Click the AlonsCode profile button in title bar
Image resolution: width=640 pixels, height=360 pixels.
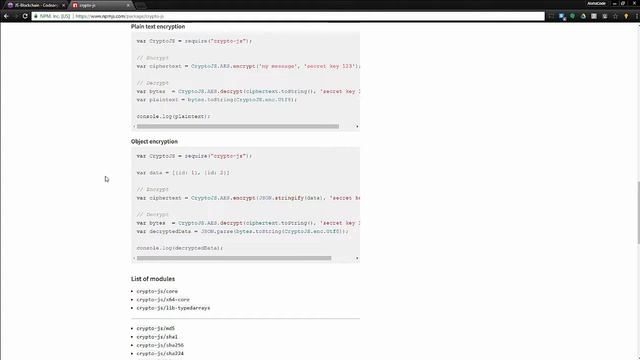pyautogui.click(x=596, y=3)
